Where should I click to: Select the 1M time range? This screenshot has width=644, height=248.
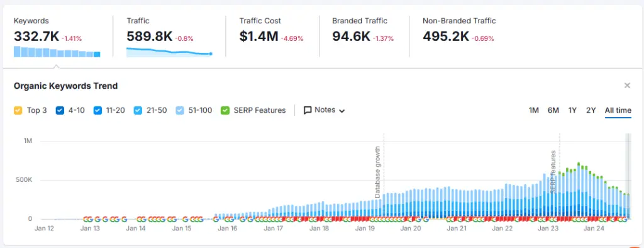[x=533, y=110]
